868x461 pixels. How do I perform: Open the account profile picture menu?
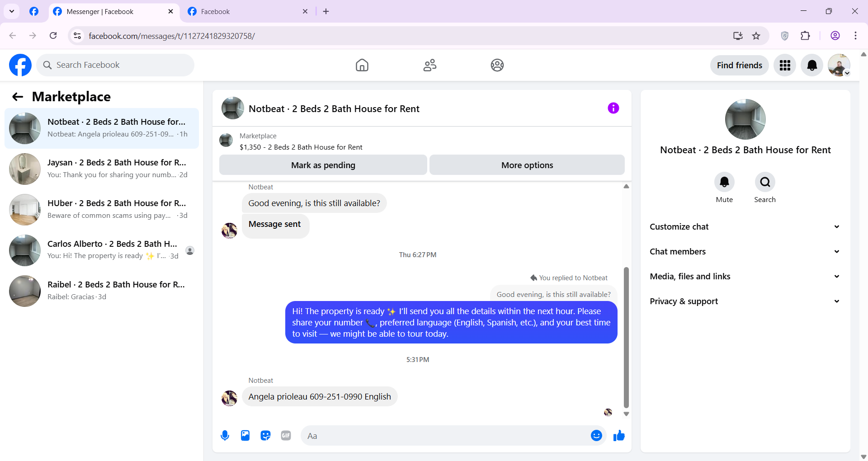839,65
